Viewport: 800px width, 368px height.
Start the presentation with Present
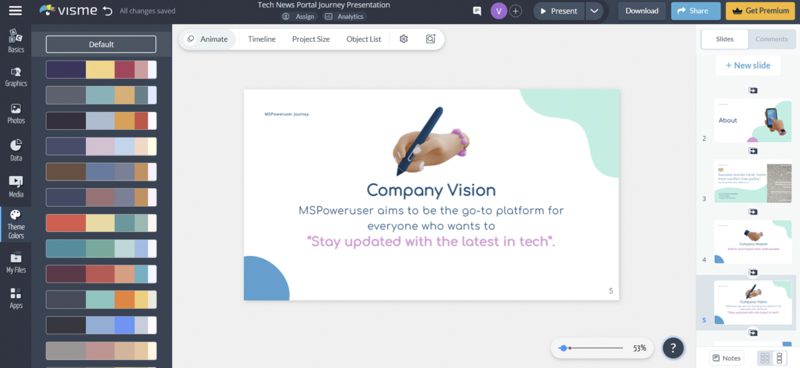pos(559,11)
